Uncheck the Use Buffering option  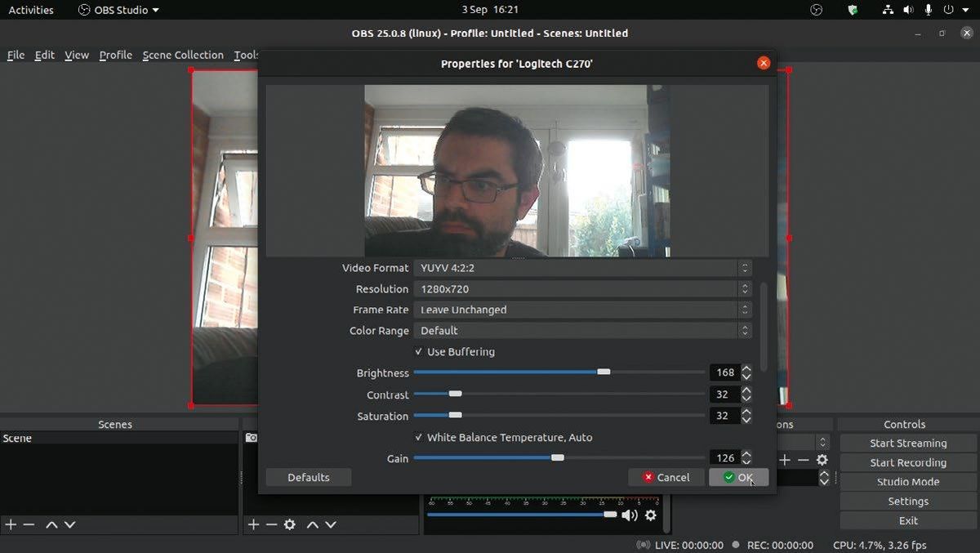[419, 351]
